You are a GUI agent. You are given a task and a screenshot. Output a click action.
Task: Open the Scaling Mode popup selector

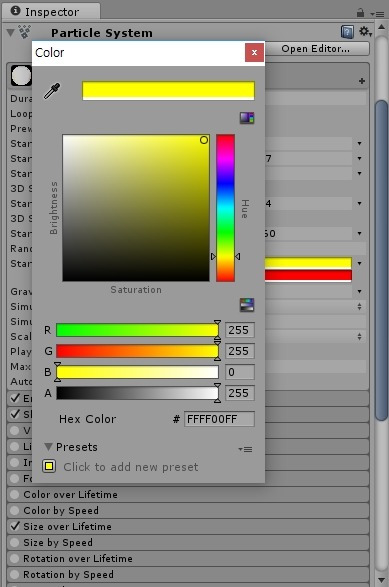[316, 337]
